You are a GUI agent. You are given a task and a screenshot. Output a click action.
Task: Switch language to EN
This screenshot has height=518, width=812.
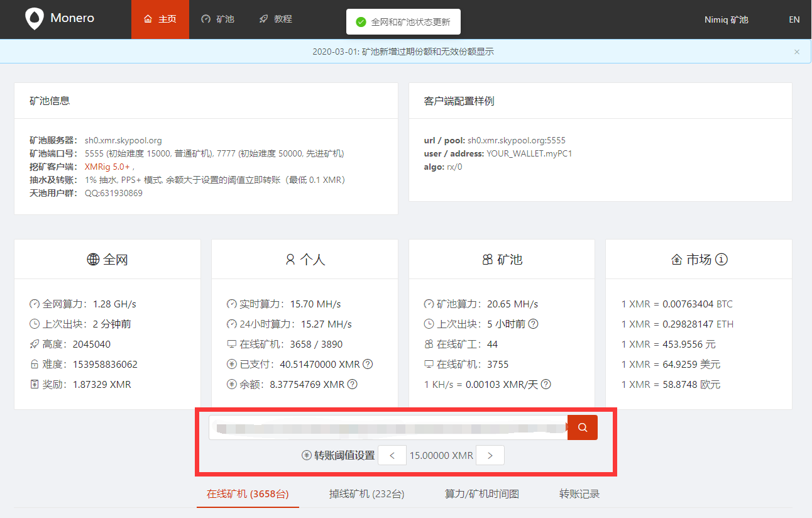point(794,19)
